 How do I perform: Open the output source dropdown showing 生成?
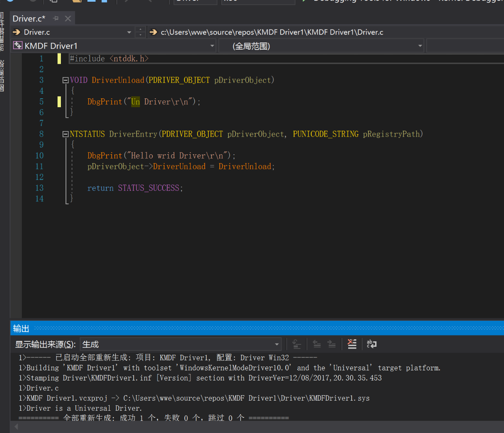pos(277,344)
